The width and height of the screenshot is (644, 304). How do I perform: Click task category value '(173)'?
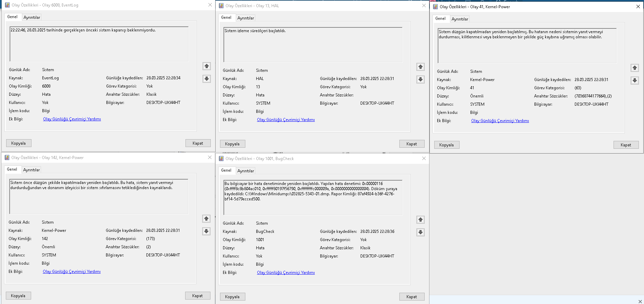151,239
